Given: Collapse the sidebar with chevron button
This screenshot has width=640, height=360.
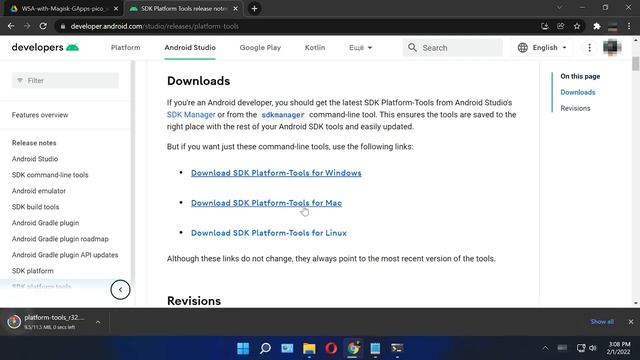Looking at the screenshot, I should click(120, 290).
